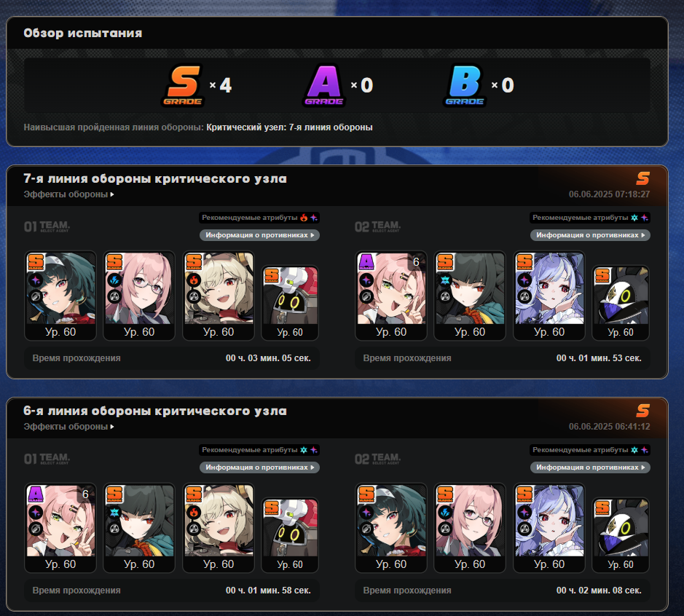Open 'Информация о противниках' for 6th line Team 02
The width and height of the screenshot is (684, 616).
pos(590,467)
